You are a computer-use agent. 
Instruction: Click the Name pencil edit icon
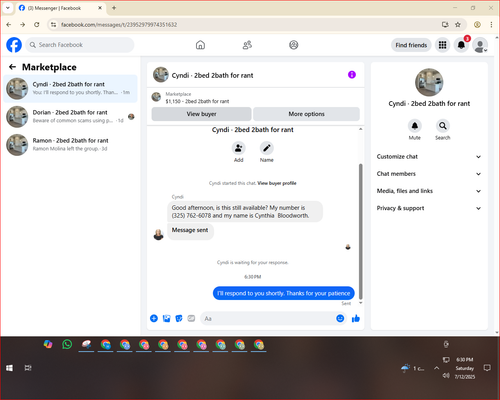267,148
